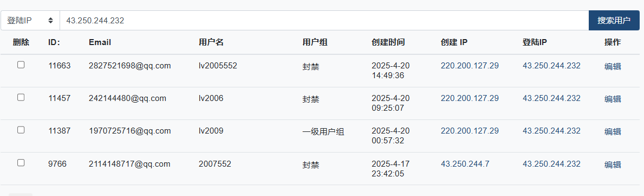The height and width of the screenshot is (196, 644).
Task: Click login IP link in row 11457
Action: (551, 98)
